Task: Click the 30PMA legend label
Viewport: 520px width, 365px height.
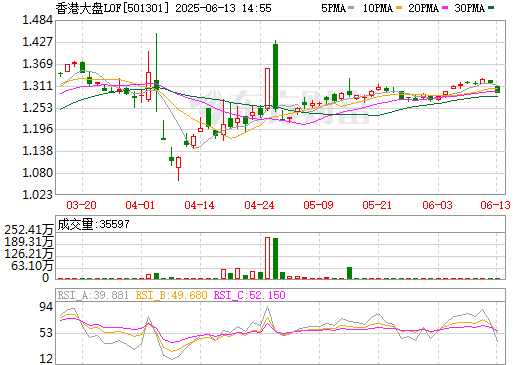Action: [469, 8]
